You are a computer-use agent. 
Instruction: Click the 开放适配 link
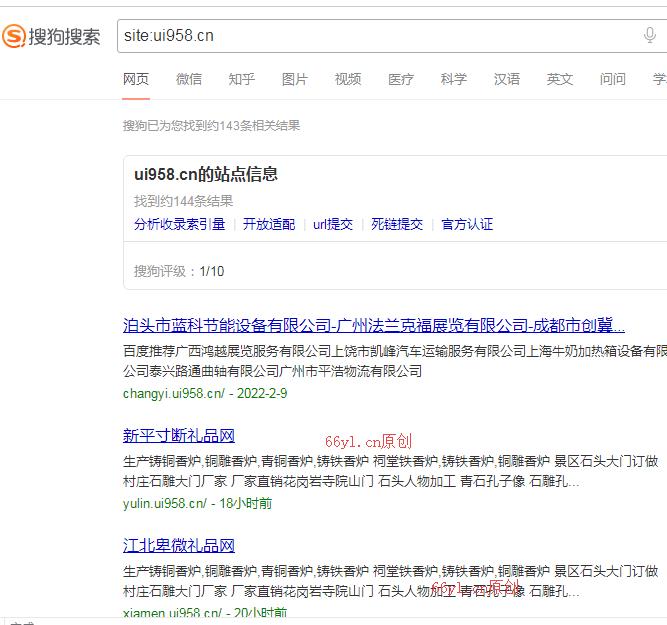tap(269, 224)
